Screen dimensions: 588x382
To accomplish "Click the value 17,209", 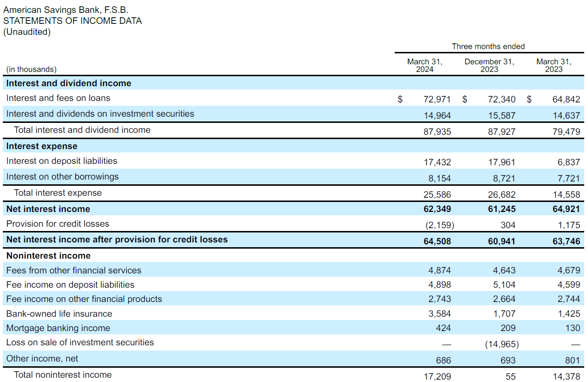I will pos(437,377).
